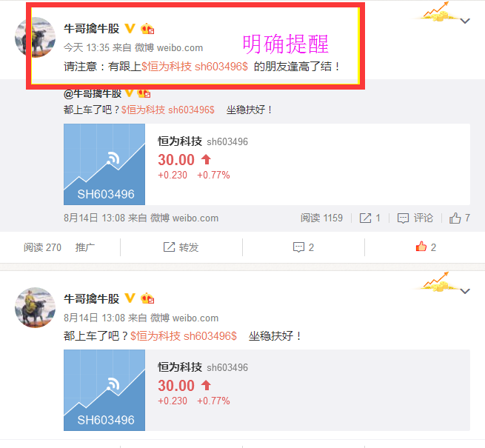
Task: Open SH603496 stock chart thumbnail in quoted post
Action: 104,164
